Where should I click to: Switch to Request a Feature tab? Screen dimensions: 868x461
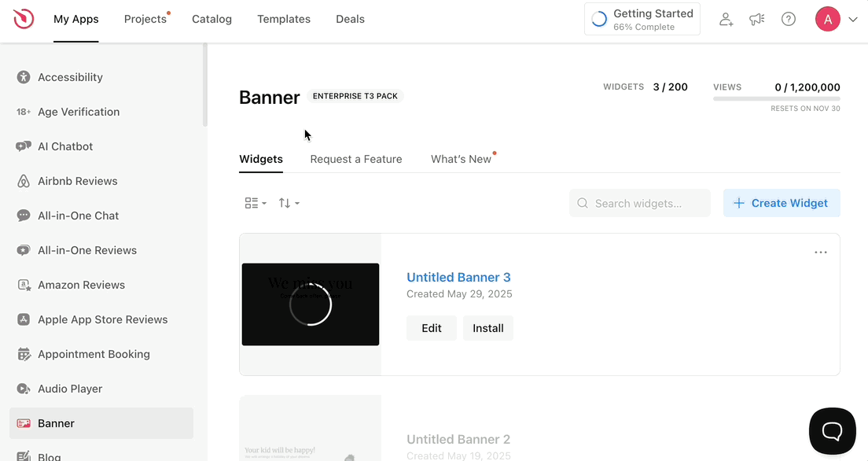point(356,159)
